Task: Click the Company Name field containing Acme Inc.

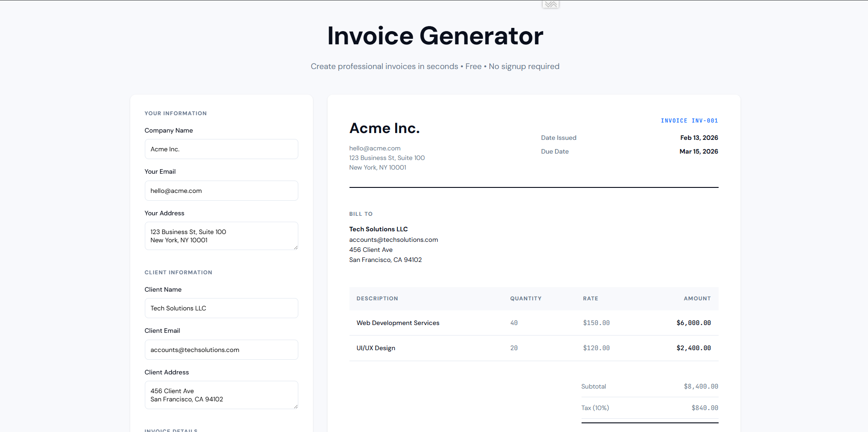Action: 221,149
